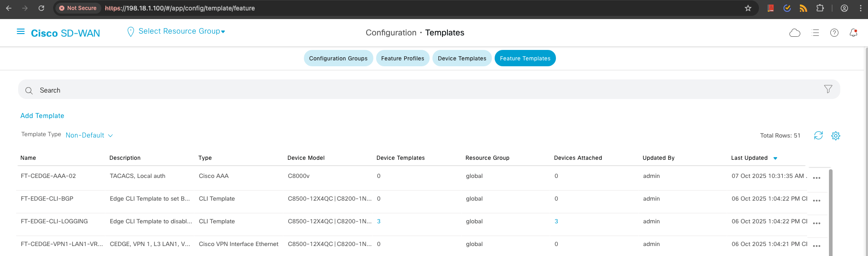Open the Template Type Non-Default dropdown
868x256 pixels.
tap(89, 135)
